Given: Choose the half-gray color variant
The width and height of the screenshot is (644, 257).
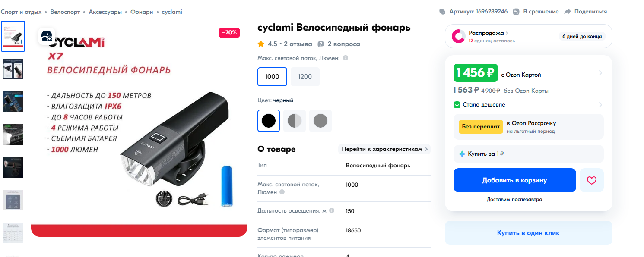Looking at the screenshot, I should [x=295, y=121].
